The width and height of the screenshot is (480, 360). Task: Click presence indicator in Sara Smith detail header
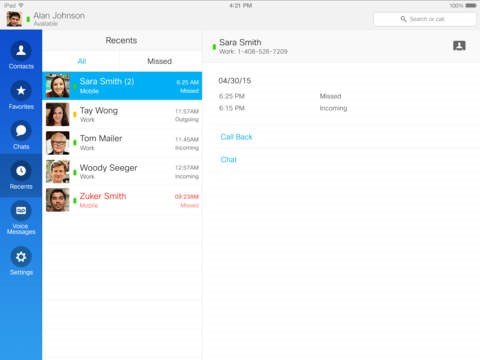pyautogui.click(x=214, y=47)
